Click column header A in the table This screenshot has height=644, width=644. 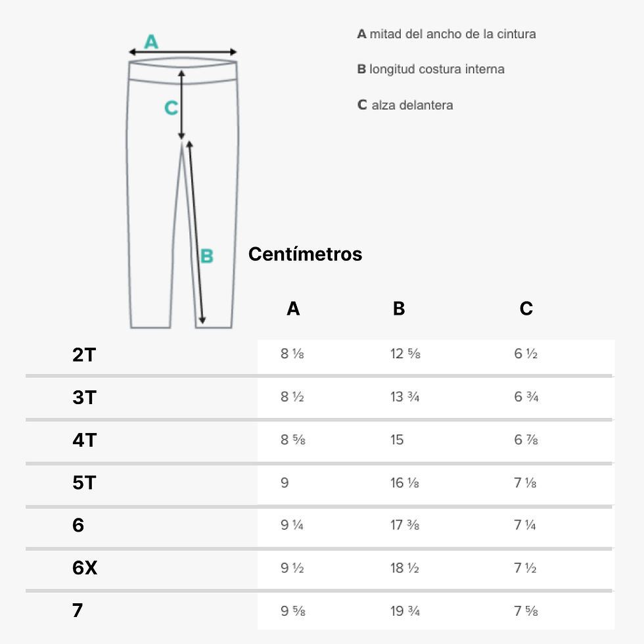click(x=293, y=308)
